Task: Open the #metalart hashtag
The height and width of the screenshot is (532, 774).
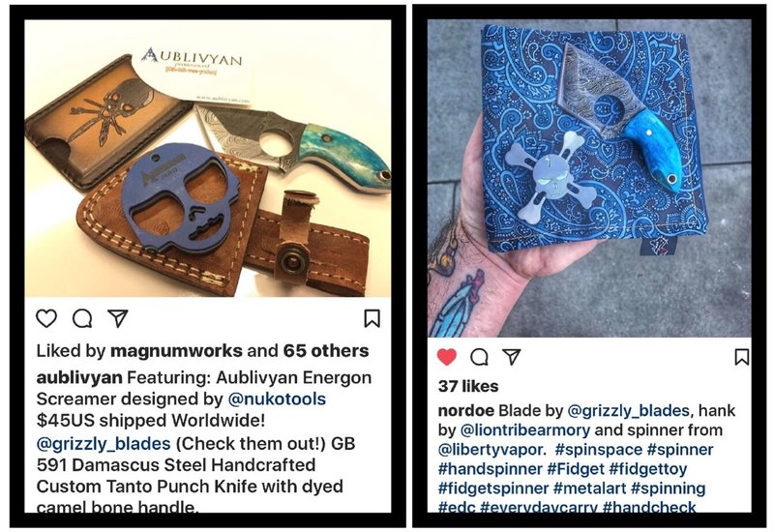Action: point(589,488)
